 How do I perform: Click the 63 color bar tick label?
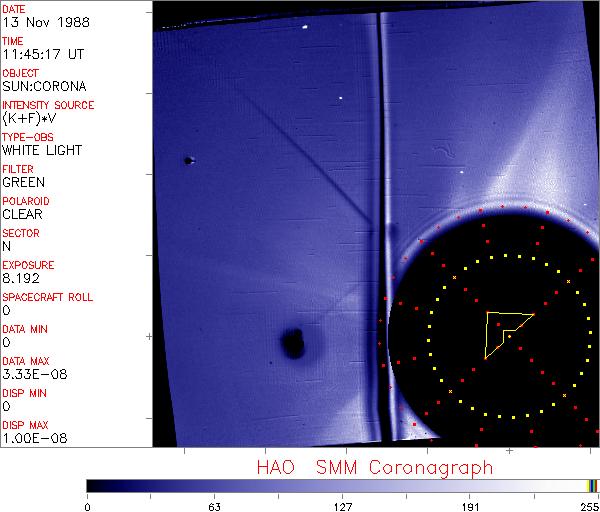pyautogui.click(x=215, y=507)
